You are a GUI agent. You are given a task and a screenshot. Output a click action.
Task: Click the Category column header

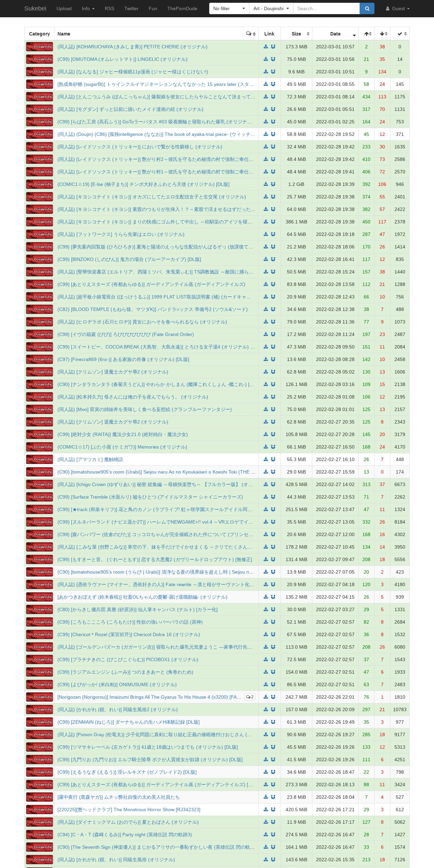click(x=40, y=34)
